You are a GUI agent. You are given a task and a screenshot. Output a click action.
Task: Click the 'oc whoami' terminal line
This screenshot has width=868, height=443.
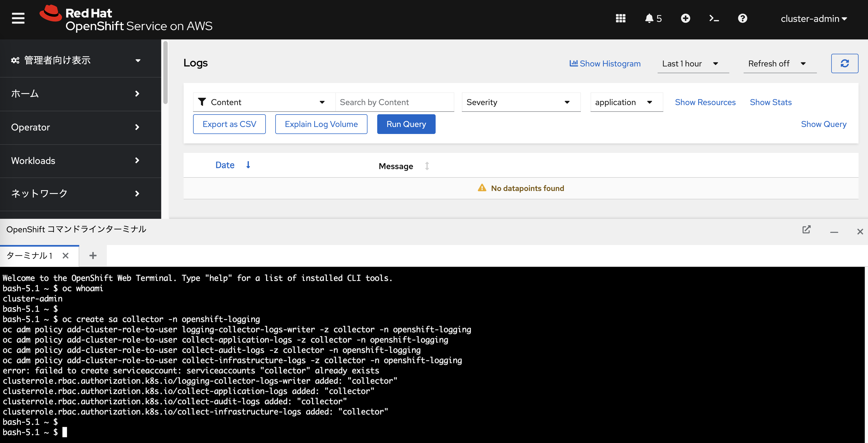click(53, 288)
